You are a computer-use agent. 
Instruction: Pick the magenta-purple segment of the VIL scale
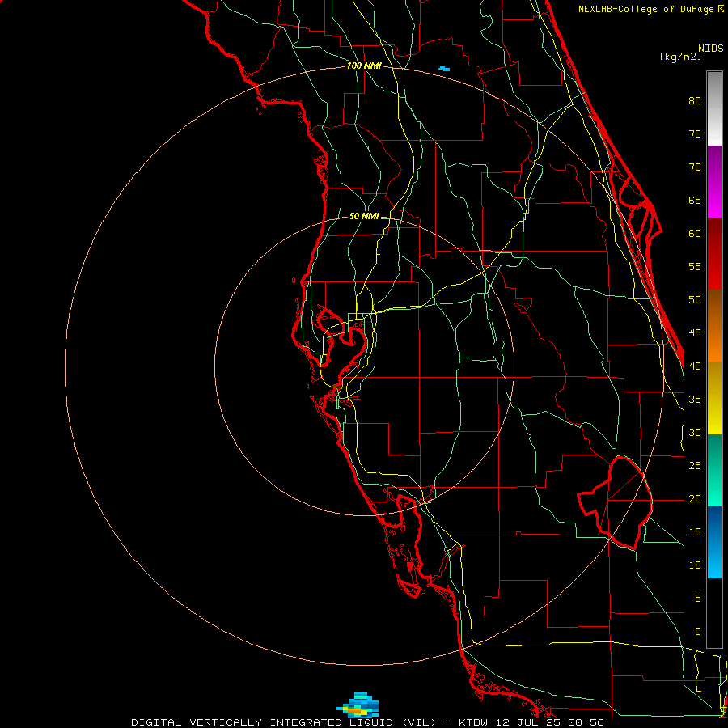(714, 181)
